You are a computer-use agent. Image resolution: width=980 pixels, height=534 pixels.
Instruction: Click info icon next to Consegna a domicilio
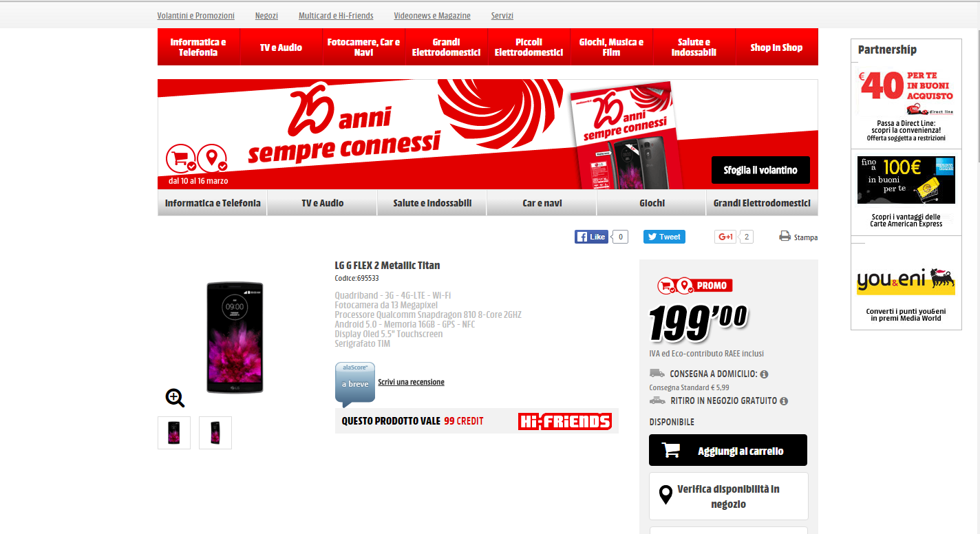(764, 374)
